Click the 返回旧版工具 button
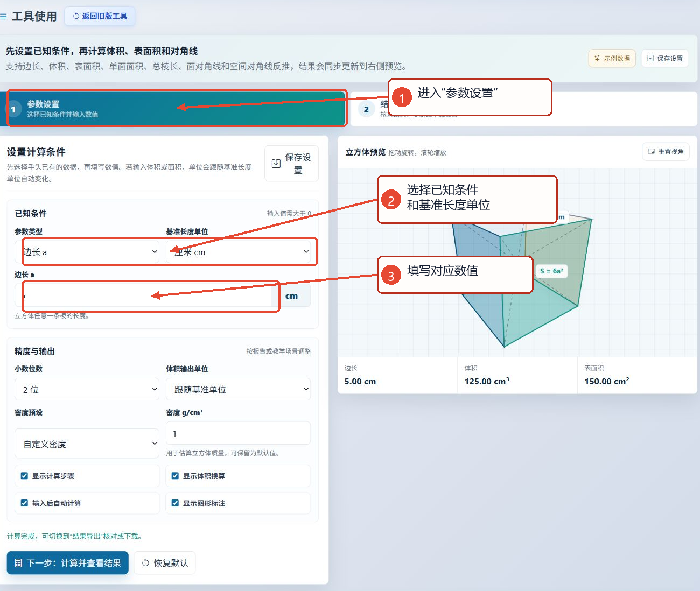This screenshot has width=700, height=591. tap(100, 16)
